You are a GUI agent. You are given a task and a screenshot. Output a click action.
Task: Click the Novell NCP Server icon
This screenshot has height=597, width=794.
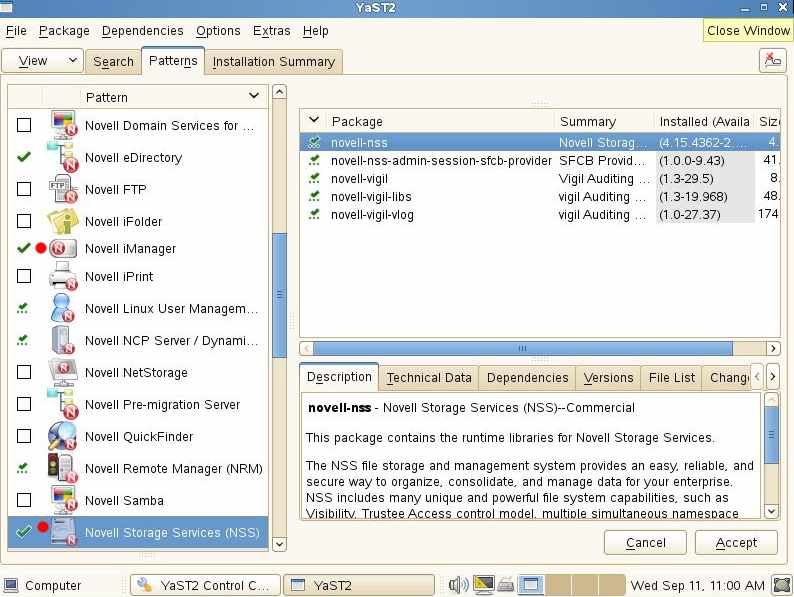click(x=63, y=340)
